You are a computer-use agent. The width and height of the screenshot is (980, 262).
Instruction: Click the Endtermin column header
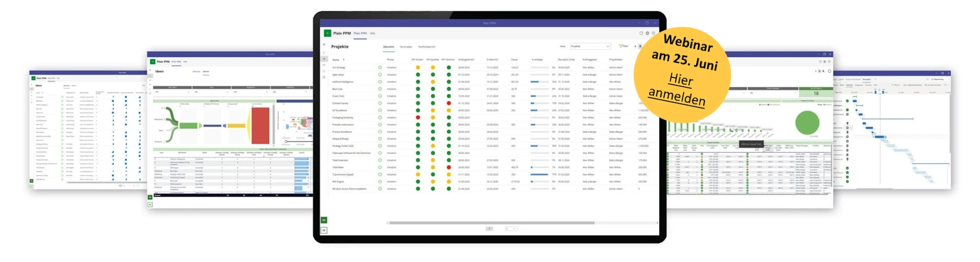(492, 59)
